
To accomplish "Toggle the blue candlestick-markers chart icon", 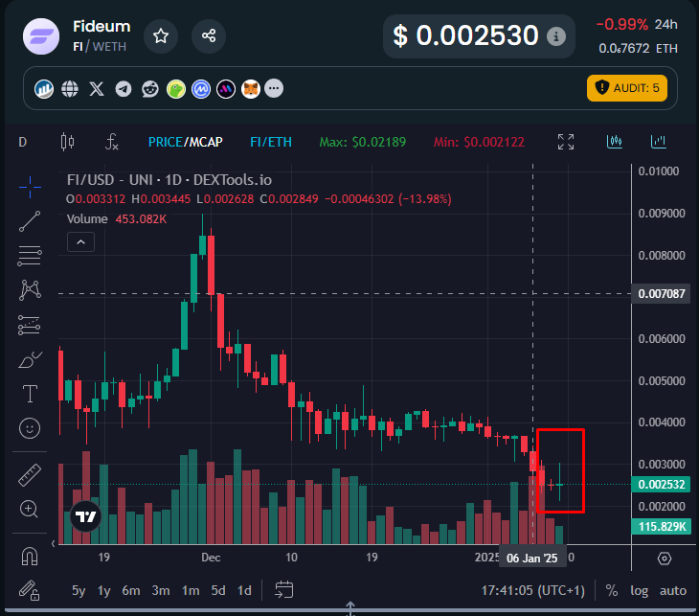I will tap(615, 142).
